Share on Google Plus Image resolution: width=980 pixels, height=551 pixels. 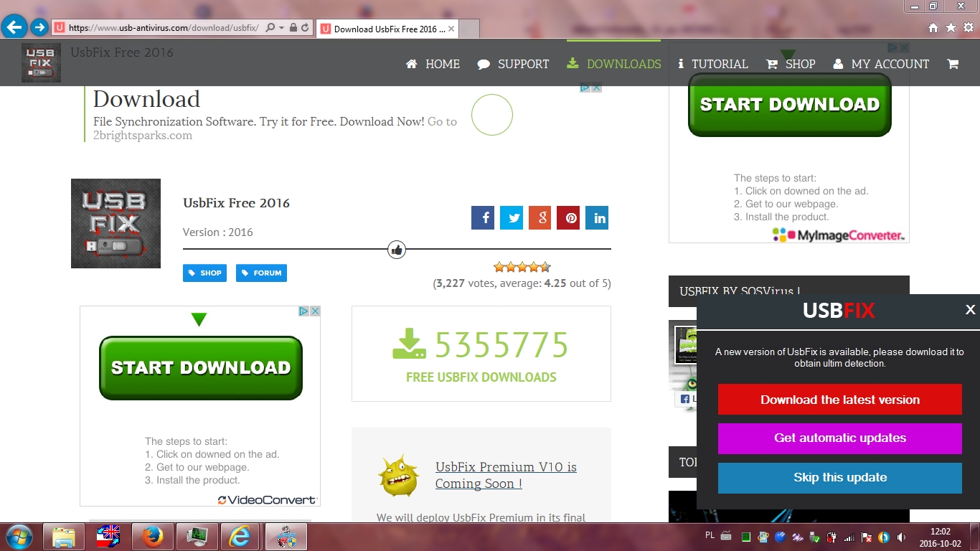(540, 217)
